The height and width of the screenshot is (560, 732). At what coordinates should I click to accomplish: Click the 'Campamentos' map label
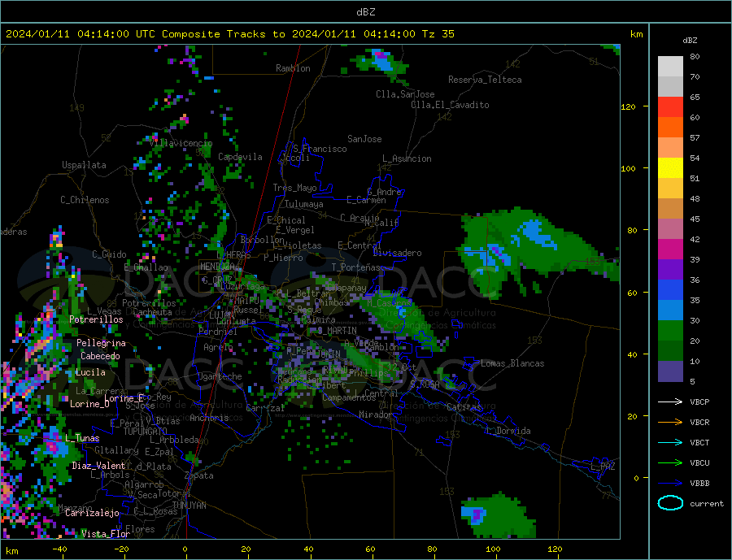(x=349, y=398)
